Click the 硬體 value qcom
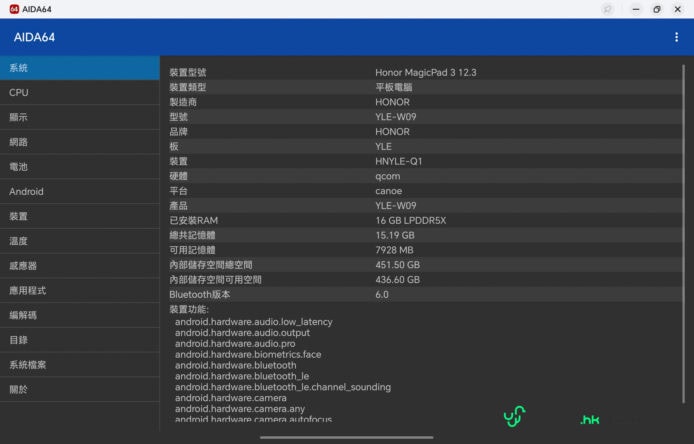 pos(388,176)
